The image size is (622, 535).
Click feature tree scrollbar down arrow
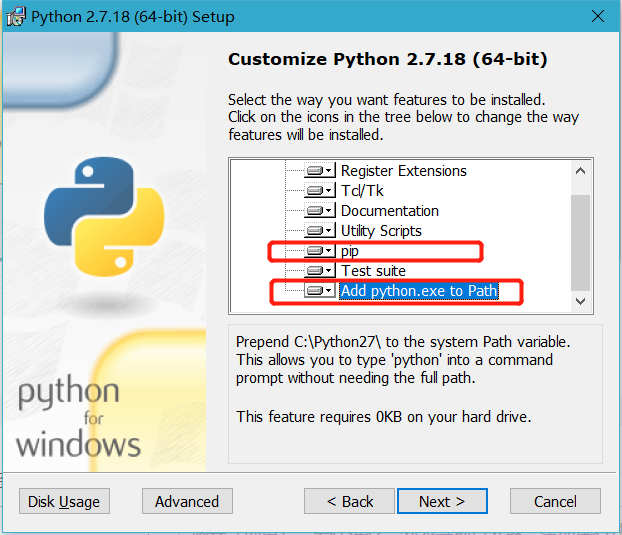[580, 301]
